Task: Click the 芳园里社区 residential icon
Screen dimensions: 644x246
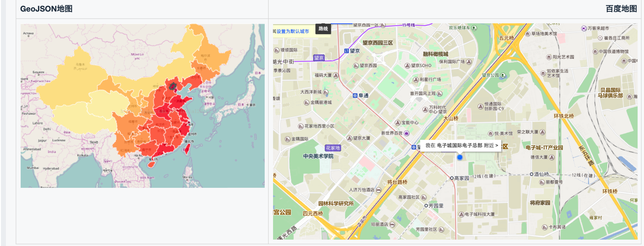Action: click(x=441, y=230)
